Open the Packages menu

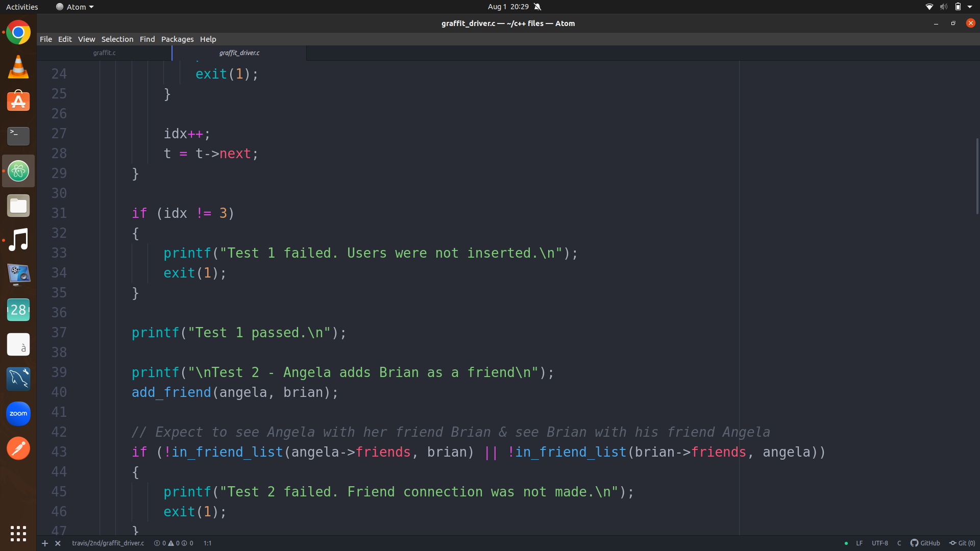[177, 39]
